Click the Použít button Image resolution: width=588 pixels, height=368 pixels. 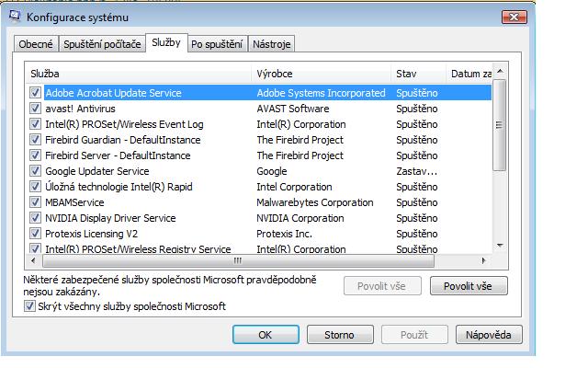[414, 335]
